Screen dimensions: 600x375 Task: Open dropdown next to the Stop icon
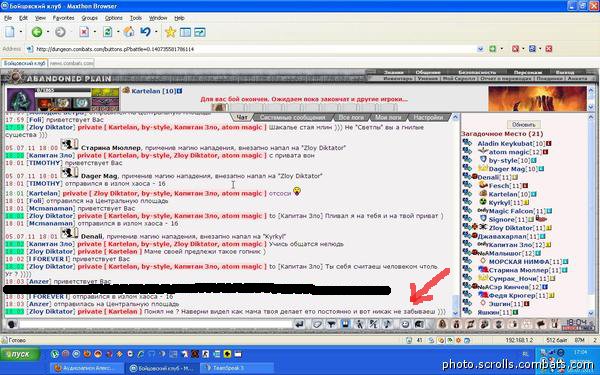coord(95,32)
